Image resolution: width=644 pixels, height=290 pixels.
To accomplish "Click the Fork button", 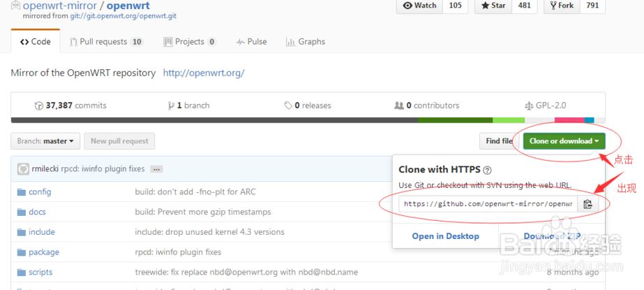I will (x=562, y=6).
